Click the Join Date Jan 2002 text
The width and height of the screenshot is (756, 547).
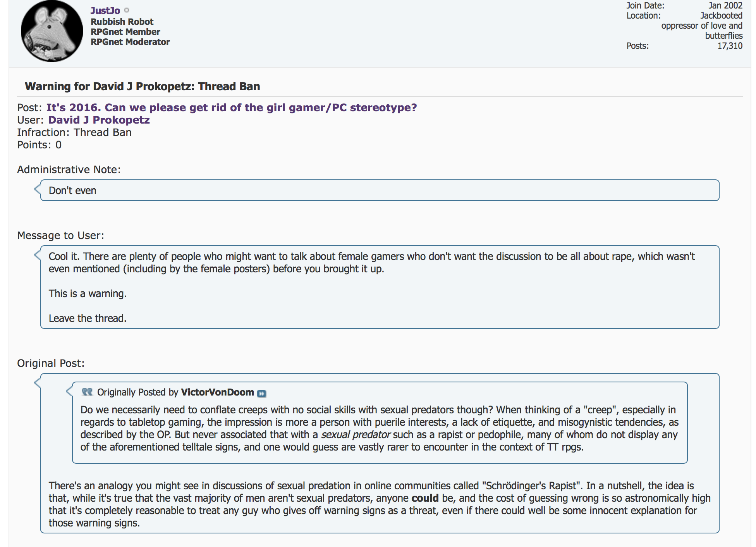(x=725, y=5)
